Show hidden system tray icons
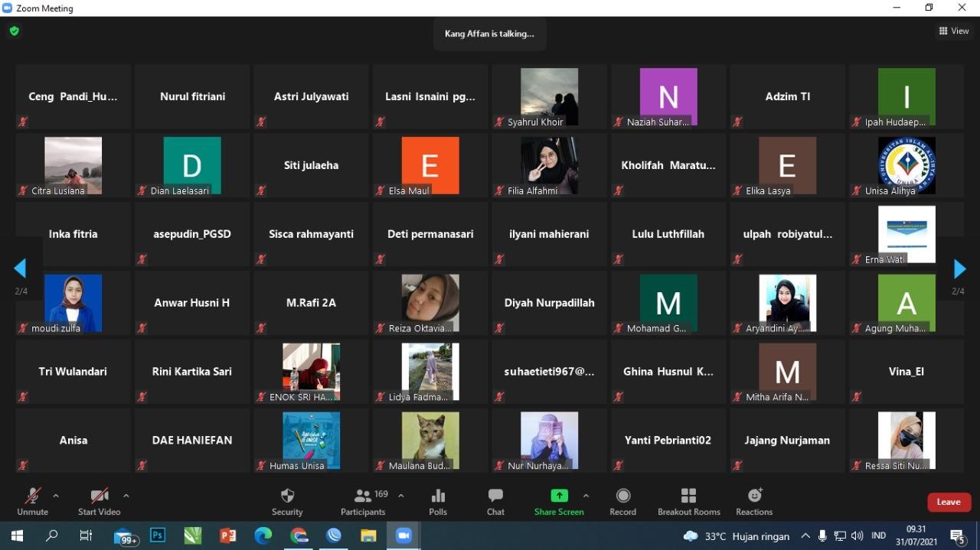Screen dimensions: 980x550 805,535
